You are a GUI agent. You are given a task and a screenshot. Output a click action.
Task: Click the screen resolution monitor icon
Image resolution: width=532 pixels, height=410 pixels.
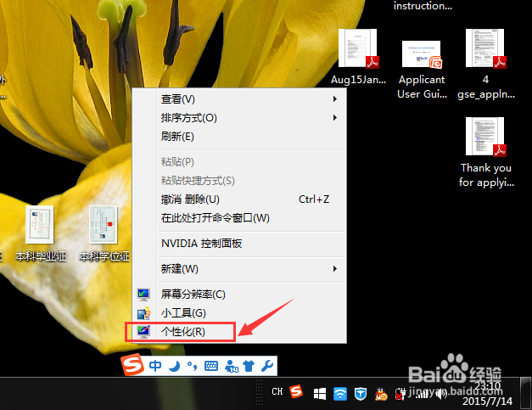tap(143, 295)
